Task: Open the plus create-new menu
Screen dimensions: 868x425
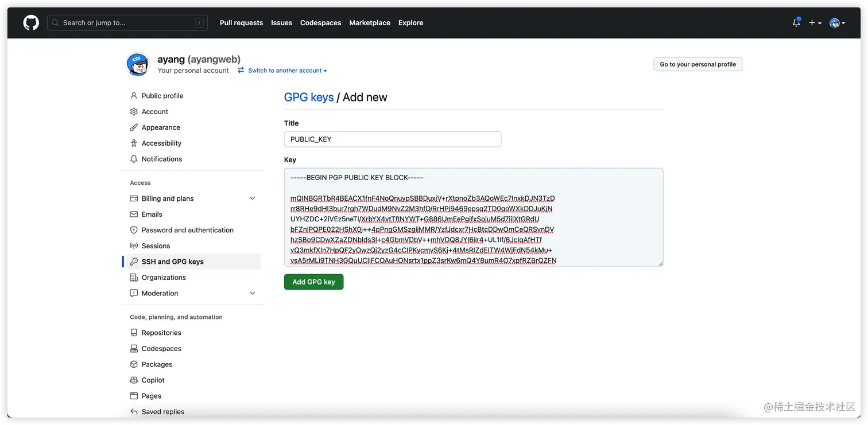Action: point(815,23)
